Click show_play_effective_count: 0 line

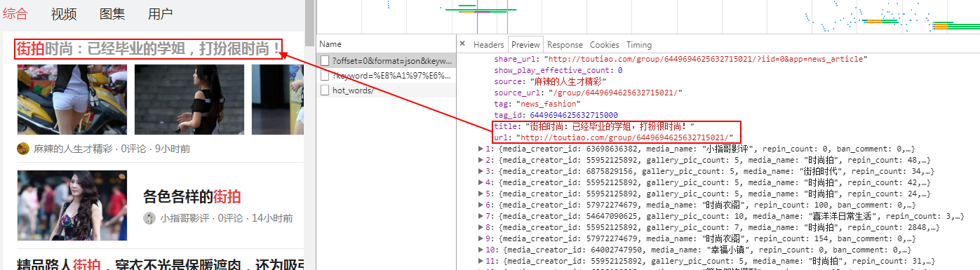coord(558,70)
